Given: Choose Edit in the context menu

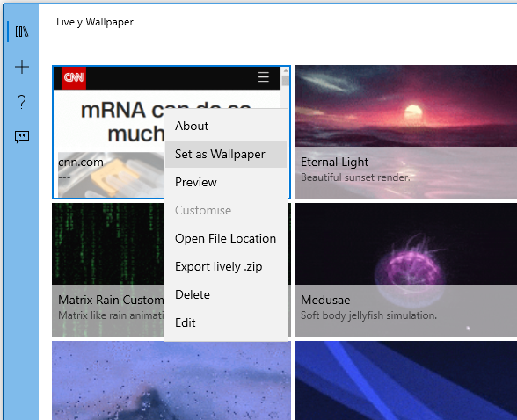Looking at the screenshot, I should (x=225, y=322).
